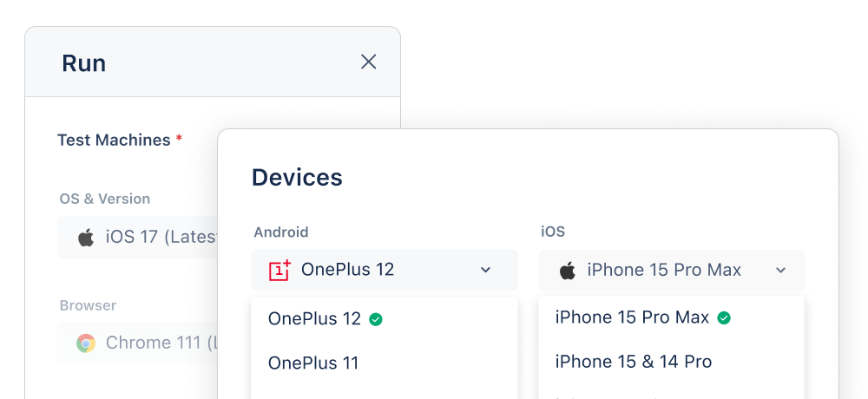Choose iPhone 15 & 14 Pro option
Image resolution: width=868 pixels, height=399 pixels.
click(x=634, y=362)
